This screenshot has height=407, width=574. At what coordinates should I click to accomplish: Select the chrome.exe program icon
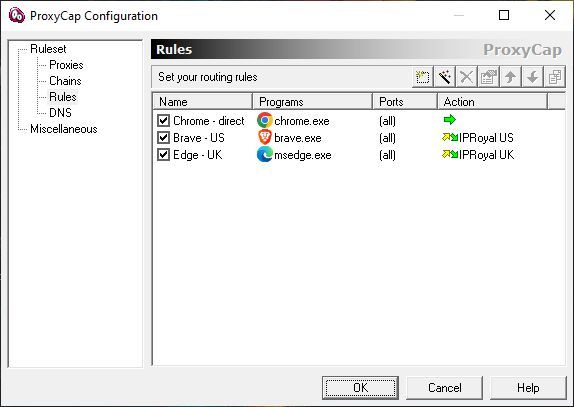(265, 120)
